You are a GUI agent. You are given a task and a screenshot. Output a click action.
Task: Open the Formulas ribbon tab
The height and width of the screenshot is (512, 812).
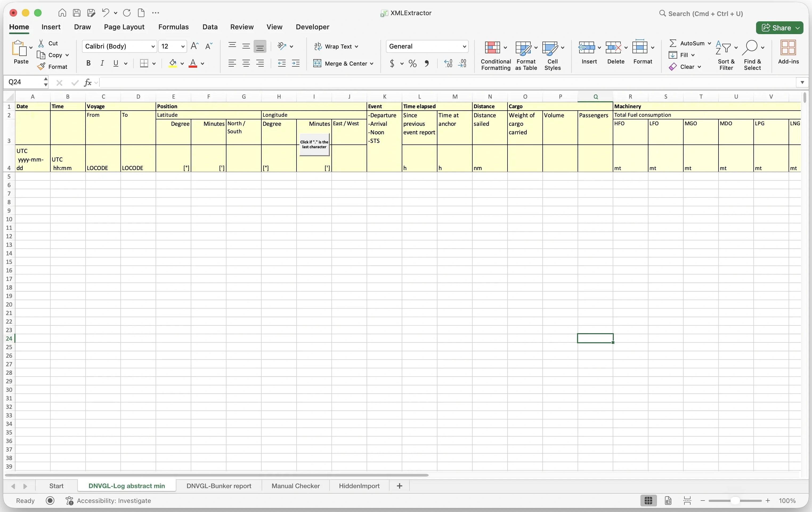[173, 27]
